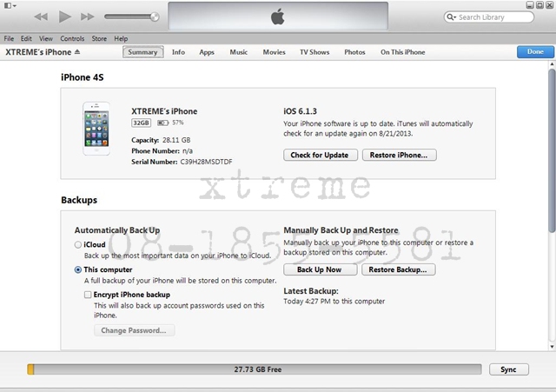Click the iPhone 4S device image
Viewport: 556px width, 392px height.
(x=96, y=129)
